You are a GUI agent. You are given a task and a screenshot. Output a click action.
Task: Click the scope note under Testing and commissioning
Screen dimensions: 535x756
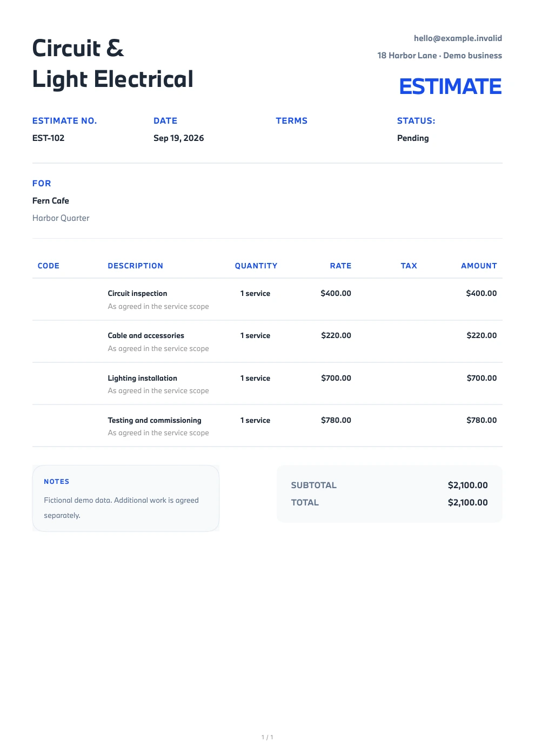coord(158,433)
